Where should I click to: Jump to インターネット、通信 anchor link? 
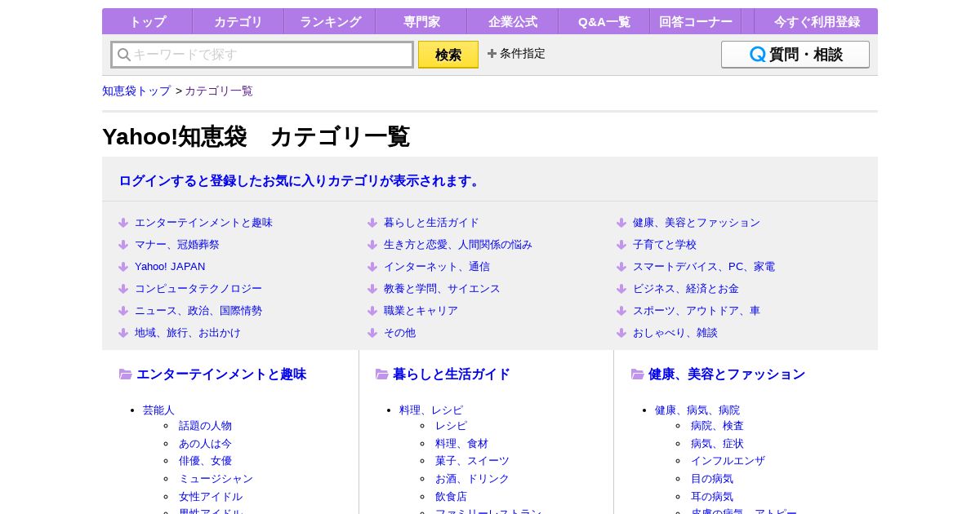coord(437,267)
